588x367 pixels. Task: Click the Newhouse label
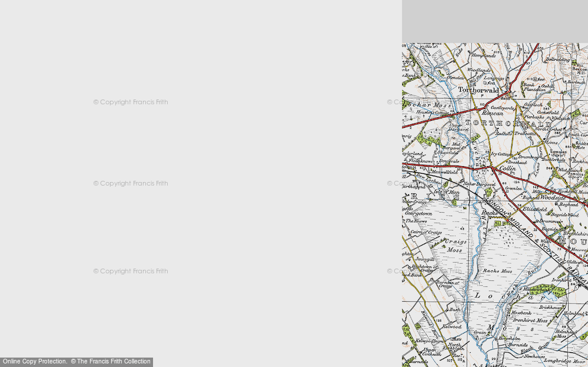(534, 356)
